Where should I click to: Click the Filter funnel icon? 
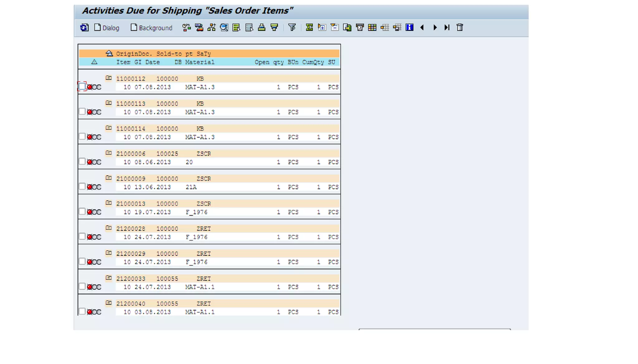(x=292, y=28)
